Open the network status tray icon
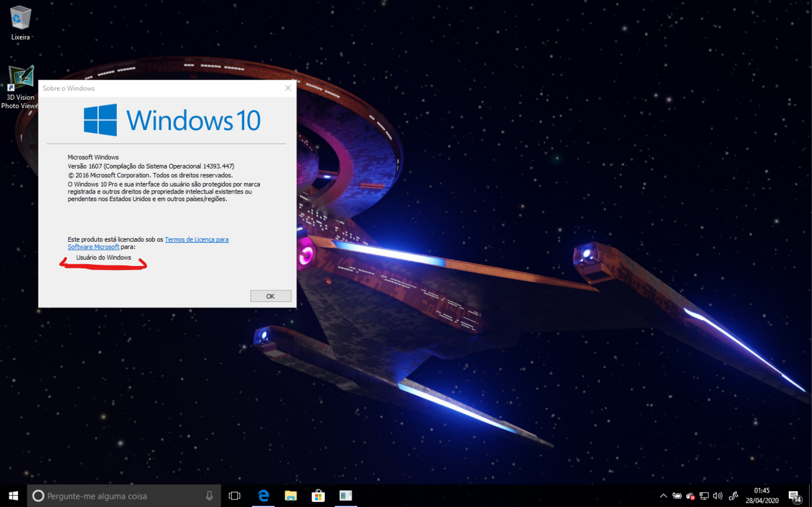Screen dimensions: 812x507 point(704,496)
